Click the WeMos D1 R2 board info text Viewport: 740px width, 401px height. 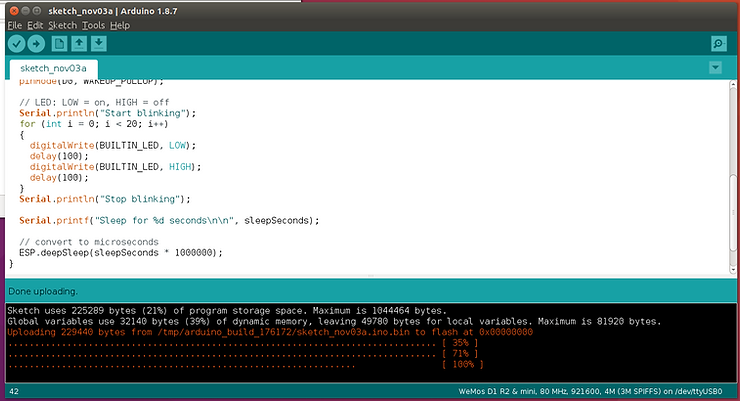[590, 392]
